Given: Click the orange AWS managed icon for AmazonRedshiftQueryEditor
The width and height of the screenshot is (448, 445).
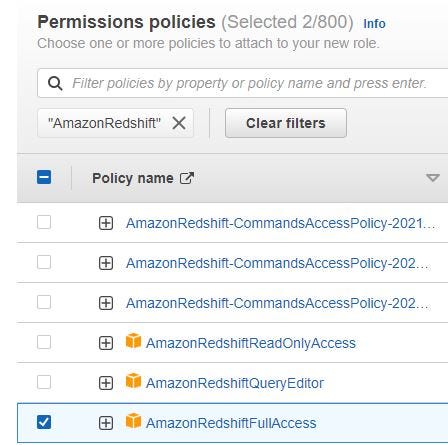Looking at the screenshot, I should click(x=133, y=381).
